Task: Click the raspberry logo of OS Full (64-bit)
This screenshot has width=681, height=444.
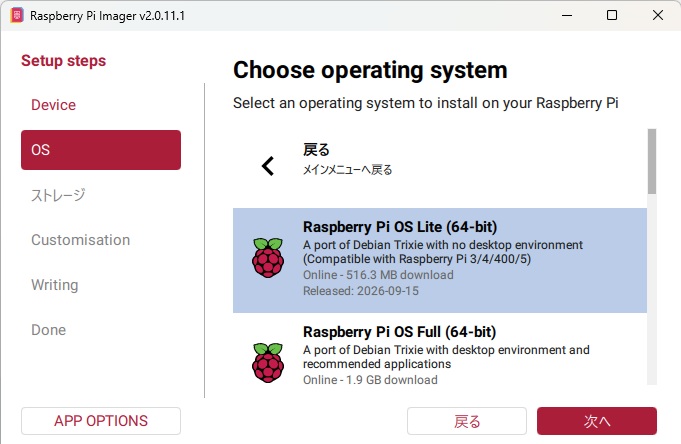Action: pos(268,363)
